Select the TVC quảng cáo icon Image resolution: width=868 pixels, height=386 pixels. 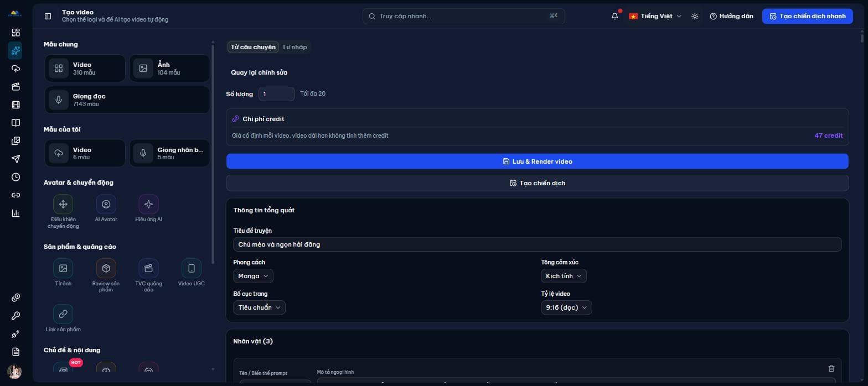[x=148, y=268]
